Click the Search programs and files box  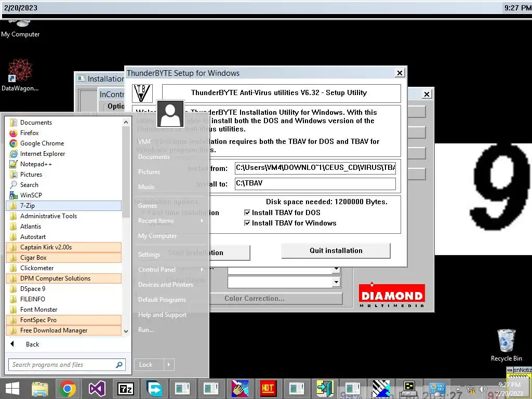coord(67,365)
